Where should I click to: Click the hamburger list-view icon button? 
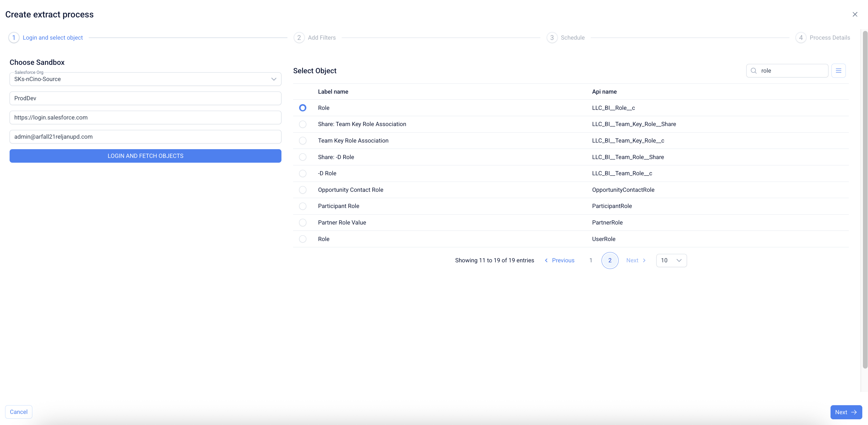pos(838,71)
